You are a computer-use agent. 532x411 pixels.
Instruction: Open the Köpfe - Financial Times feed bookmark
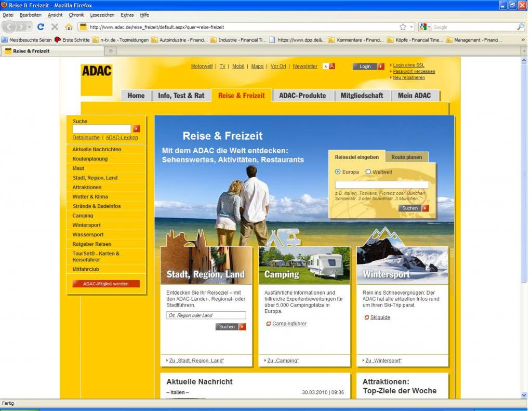point(415,39)
